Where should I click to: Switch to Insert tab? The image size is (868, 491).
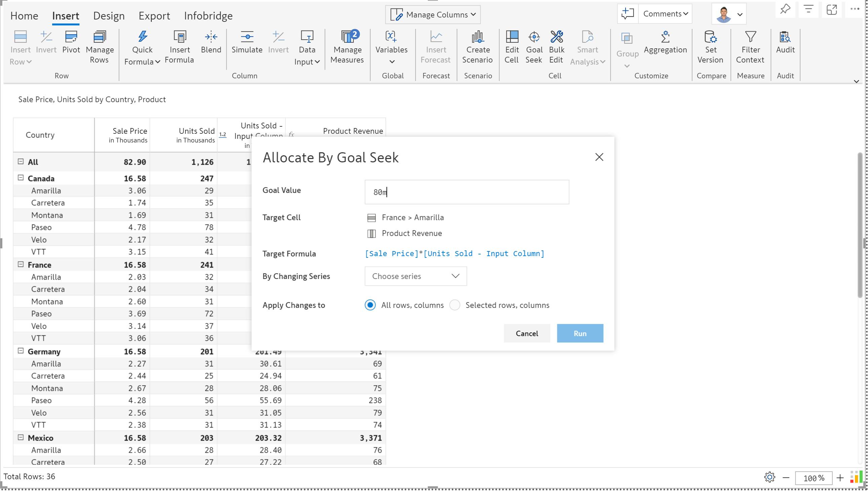[66, 16]
